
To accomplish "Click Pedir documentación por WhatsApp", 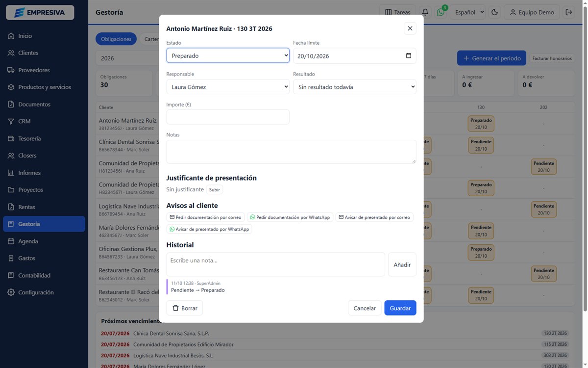I will [x=290, y=217].
